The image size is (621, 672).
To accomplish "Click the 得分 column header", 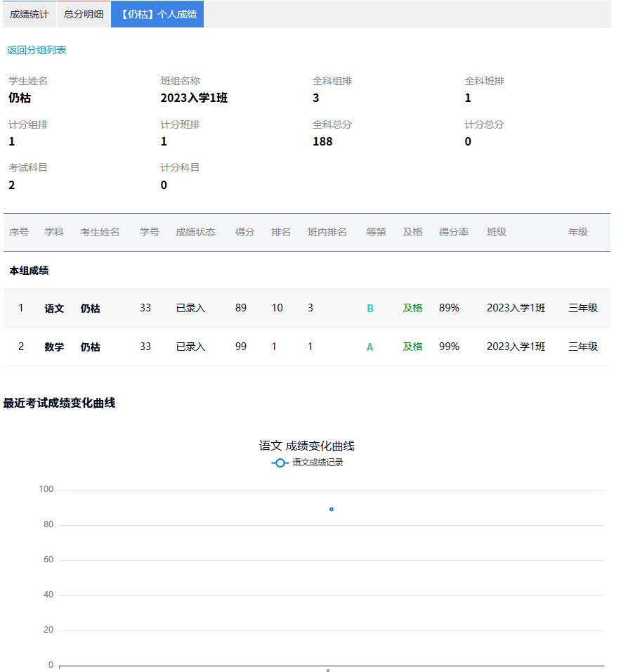I will [244, 232].
